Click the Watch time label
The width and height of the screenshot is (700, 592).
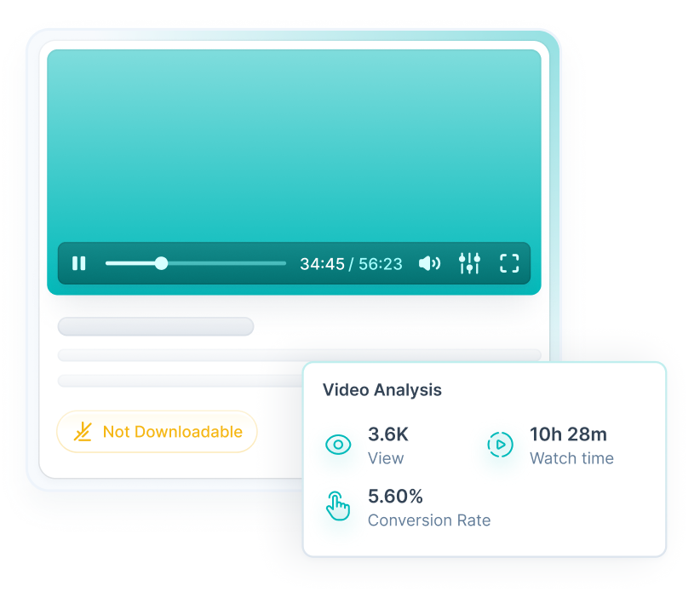(572, 458)
